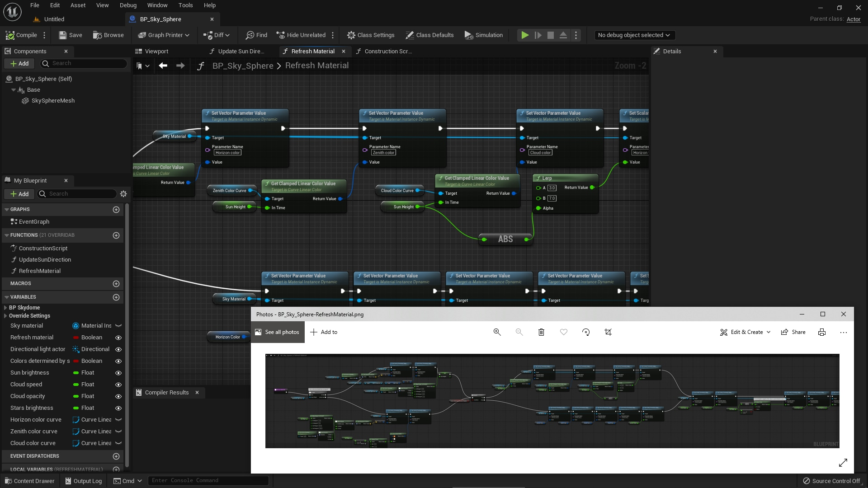Click the rotate icon in Photos
868x488 pixels.
[x=586, y=332]
